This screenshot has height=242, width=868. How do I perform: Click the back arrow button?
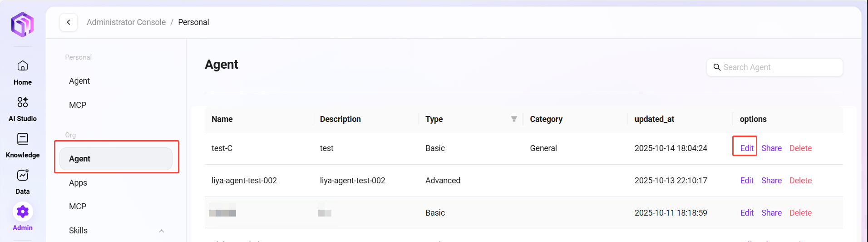point(69,22)
